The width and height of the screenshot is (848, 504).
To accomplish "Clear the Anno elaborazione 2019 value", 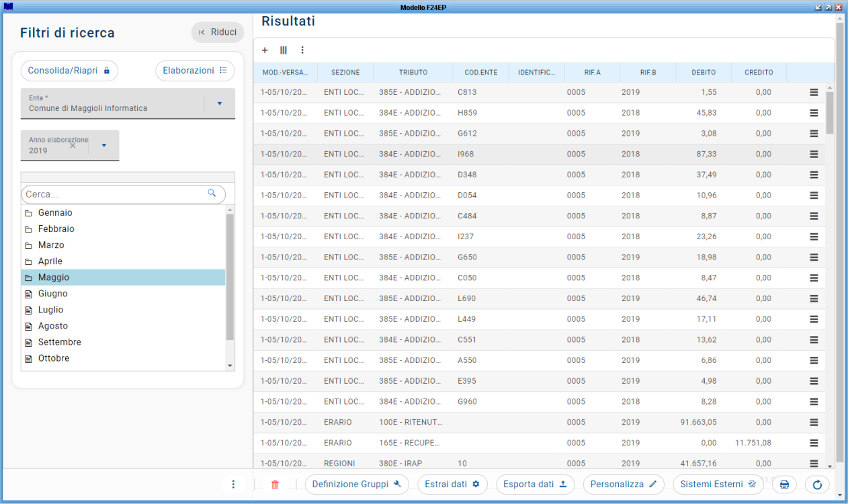I will pos(73,146).
